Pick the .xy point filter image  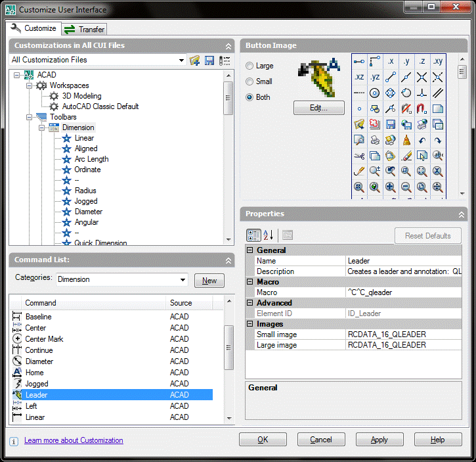coord(438,61)
